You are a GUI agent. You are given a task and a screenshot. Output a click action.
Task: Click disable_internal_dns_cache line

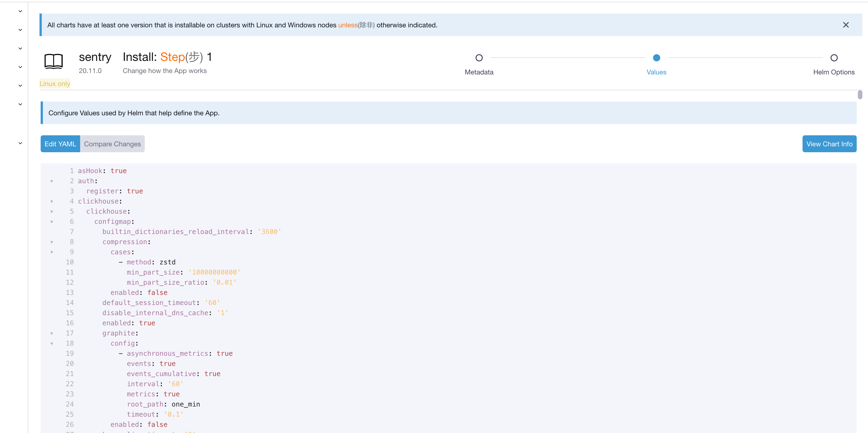tap(165, 313)
